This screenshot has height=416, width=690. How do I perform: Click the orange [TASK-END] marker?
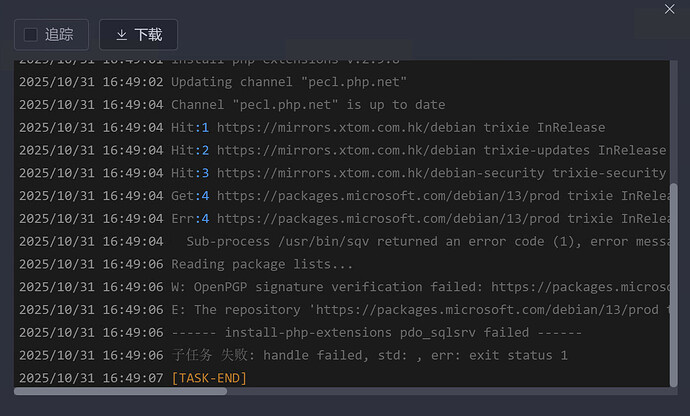(x=209, y=378)
